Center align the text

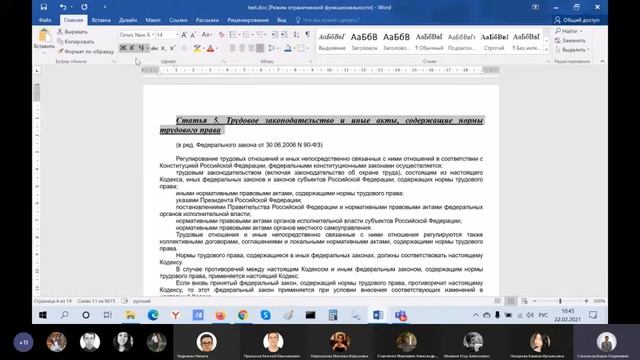[242, 48]
